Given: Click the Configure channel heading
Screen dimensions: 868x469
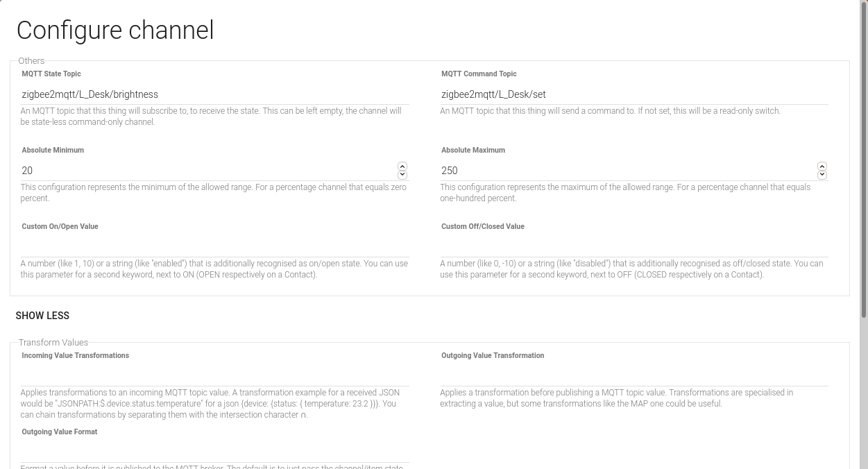Looking at the screenshot, I should tap(115, 31).
